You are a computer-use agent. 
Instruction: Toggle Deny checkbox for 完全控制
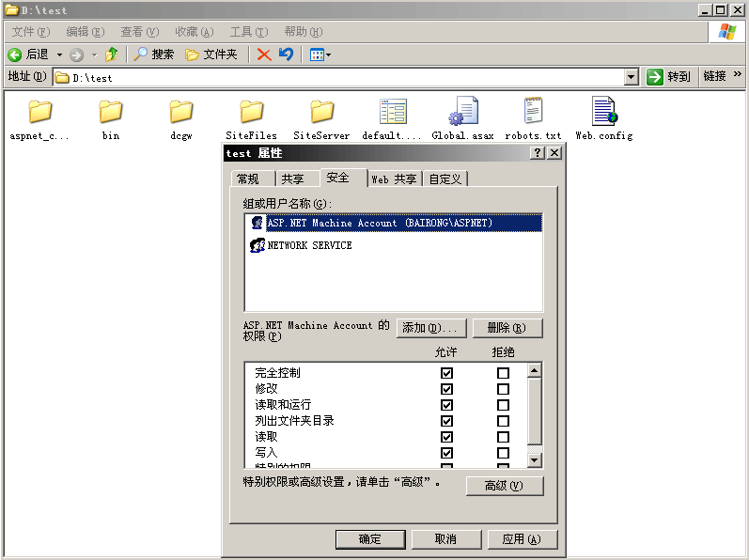click(503, 373)
